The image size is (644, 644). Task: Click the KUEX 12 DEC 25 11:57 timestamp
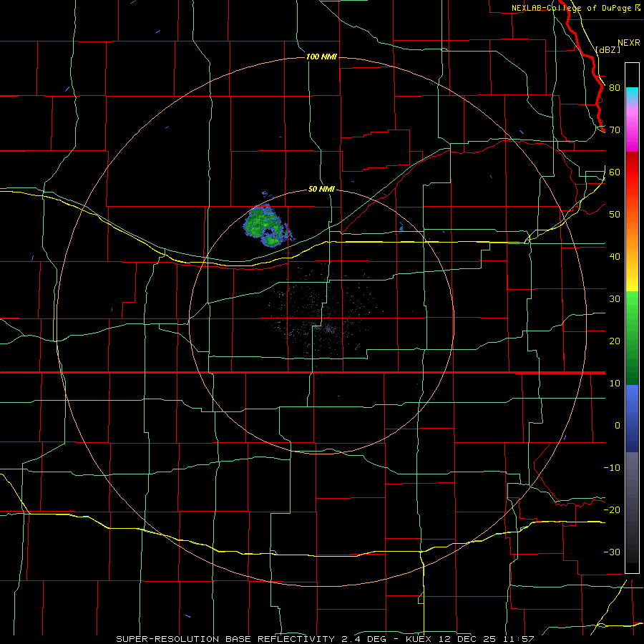[x=470, y=639]
